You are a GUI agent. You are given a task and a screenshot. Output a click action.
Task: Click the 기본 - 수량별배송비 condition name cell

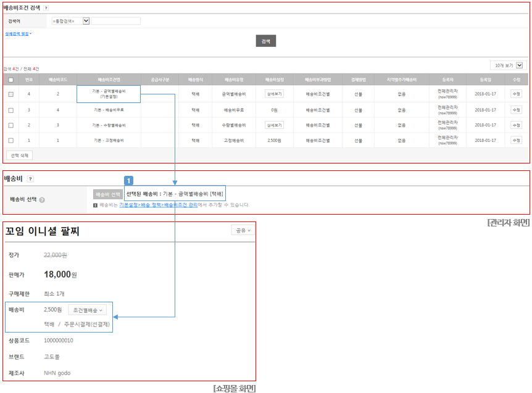(x=109, y=125)
